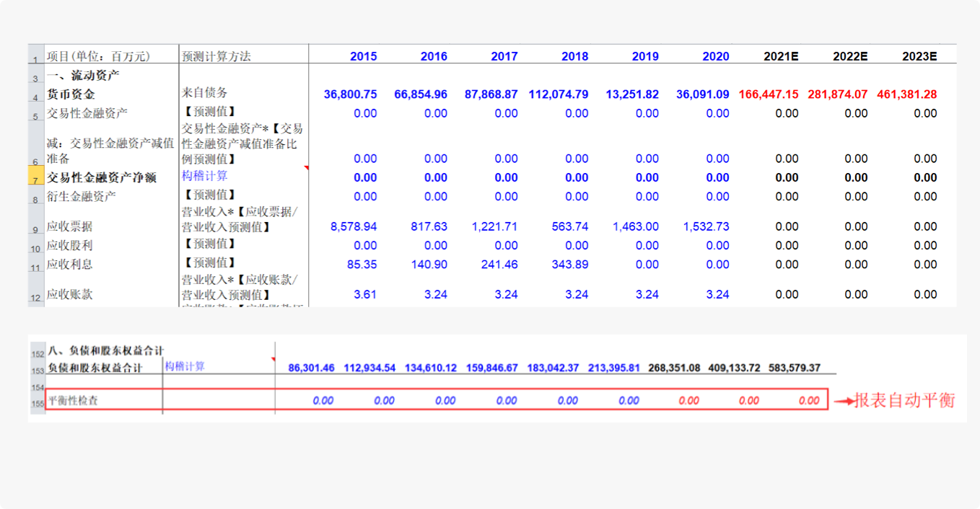Open the blue 构稽计算 text in row 7
This screenshot has height=509, width=980.
coord(205,176)
